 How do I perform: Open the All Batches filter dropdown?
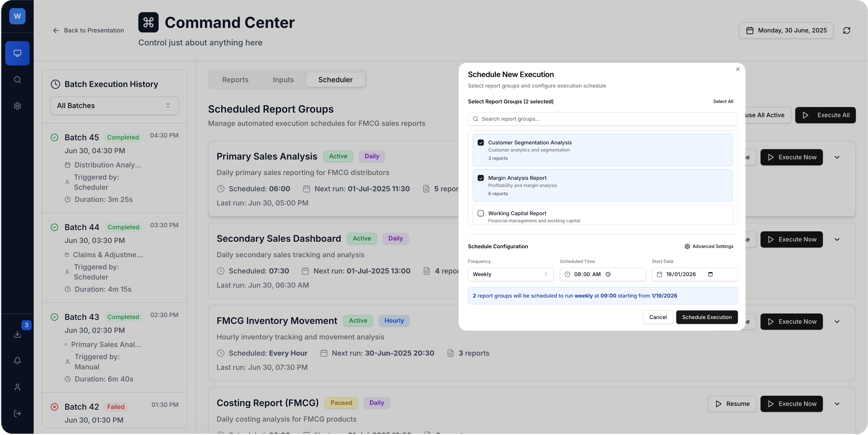point(114,105)
